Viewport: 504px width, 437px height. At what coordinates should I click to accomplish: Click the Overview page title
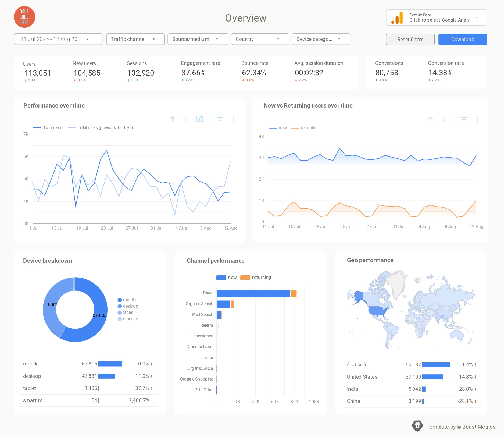click(246, 18)
